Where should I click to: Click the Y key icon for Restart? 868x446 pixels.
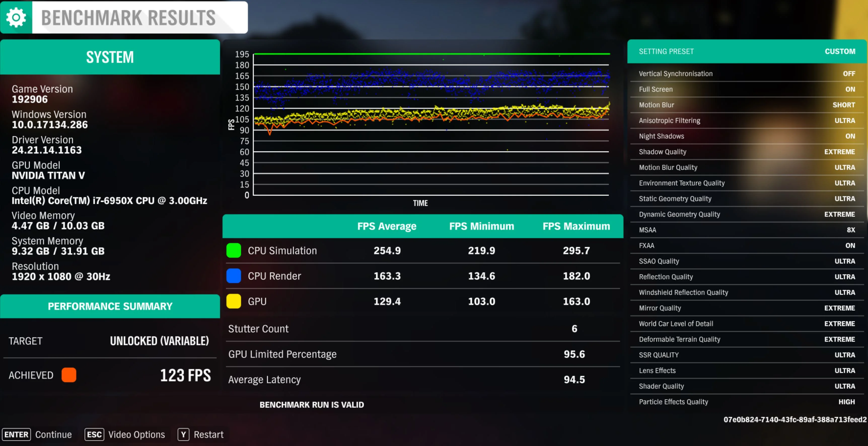pos(183,434)
